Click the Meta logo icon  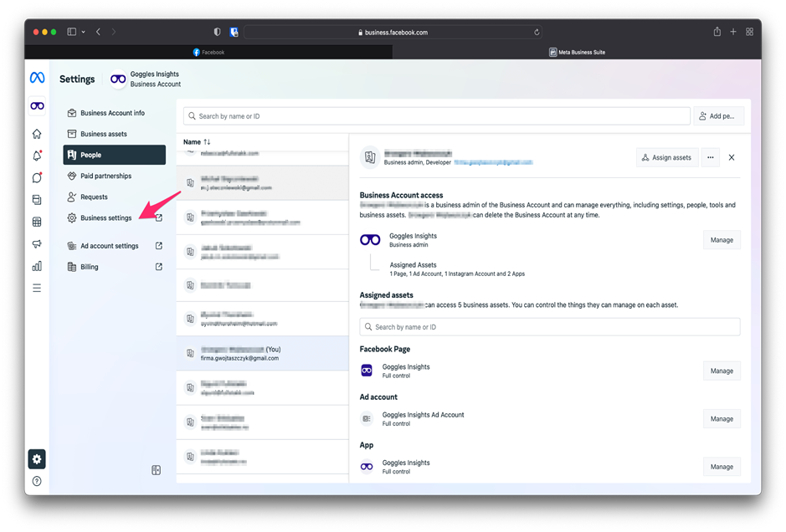(x=37, y=78)
